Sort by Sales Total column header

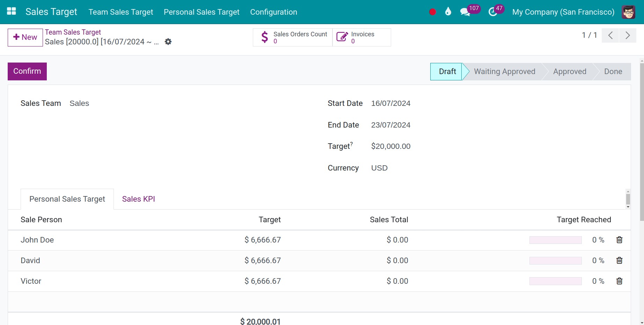(389, 220)
